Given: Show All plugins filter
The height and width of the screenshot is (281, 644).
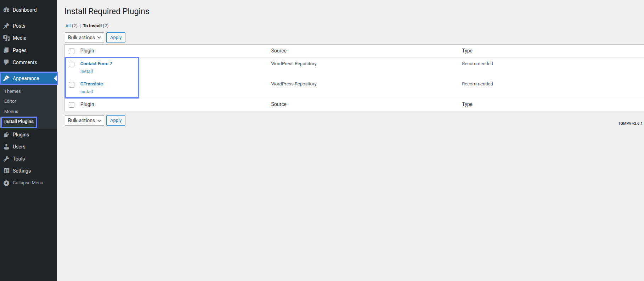Looking at the screenshot, I should [68, 26].
